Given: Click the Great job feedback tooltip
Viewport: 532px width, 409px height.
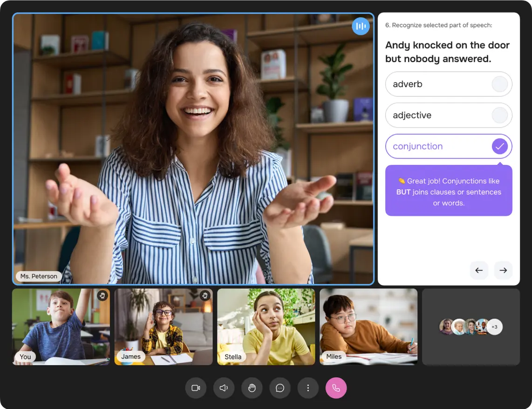Looking at the screenshot, I should (449, 191).
